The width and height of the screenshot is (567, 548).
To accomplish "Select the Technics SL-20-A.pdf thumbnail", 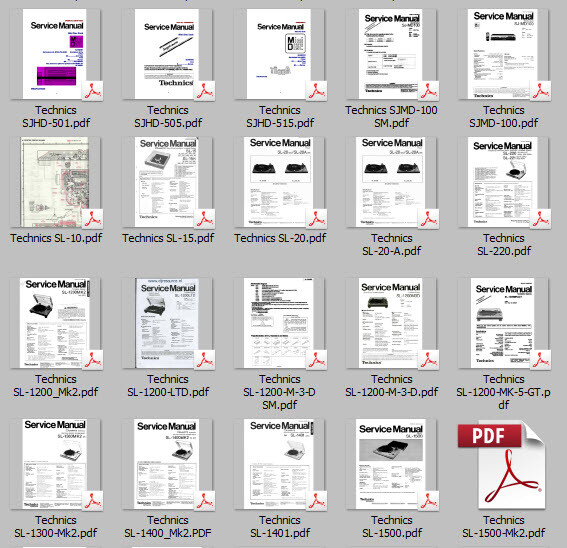I will pyautogui.click(x=391, y=182).
